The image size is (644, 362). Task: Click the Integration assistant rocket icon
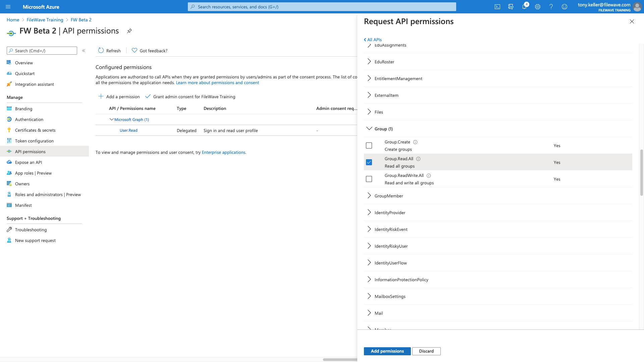click(9, 84)
